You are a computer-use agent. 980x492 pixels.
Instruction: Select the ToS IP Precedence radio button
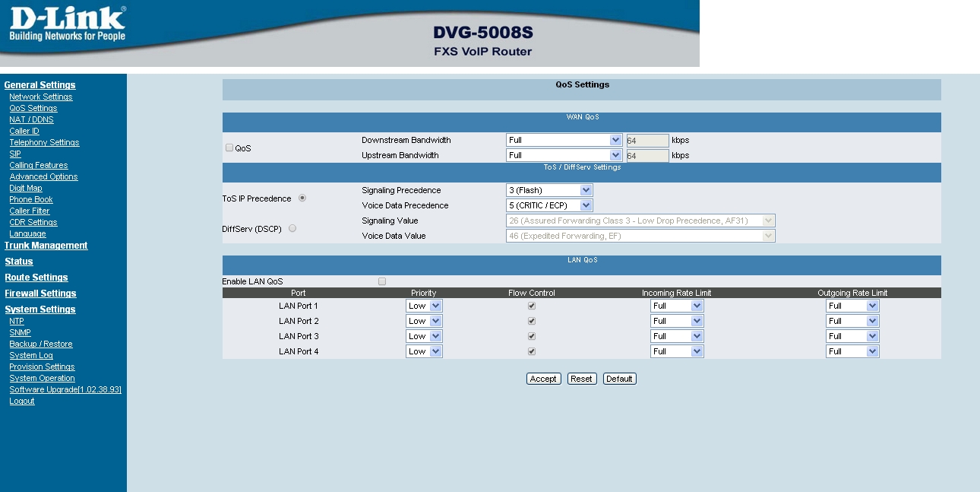coord(302,198)
